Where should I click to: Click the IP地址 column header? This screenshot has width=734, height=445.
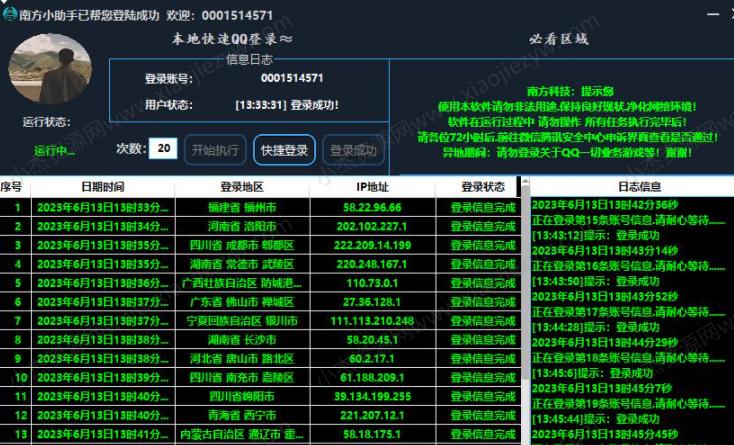click(x=372, y=187)
